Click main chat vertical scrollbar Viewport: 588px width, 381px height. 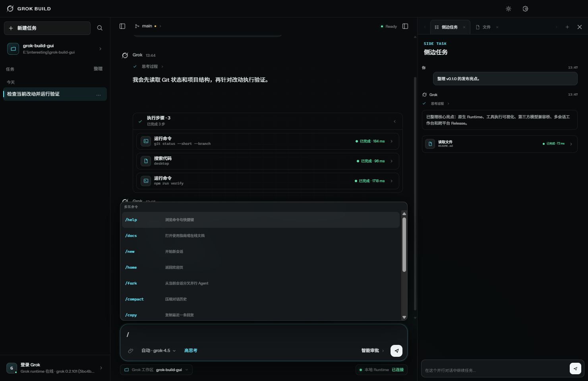point(415,194)
